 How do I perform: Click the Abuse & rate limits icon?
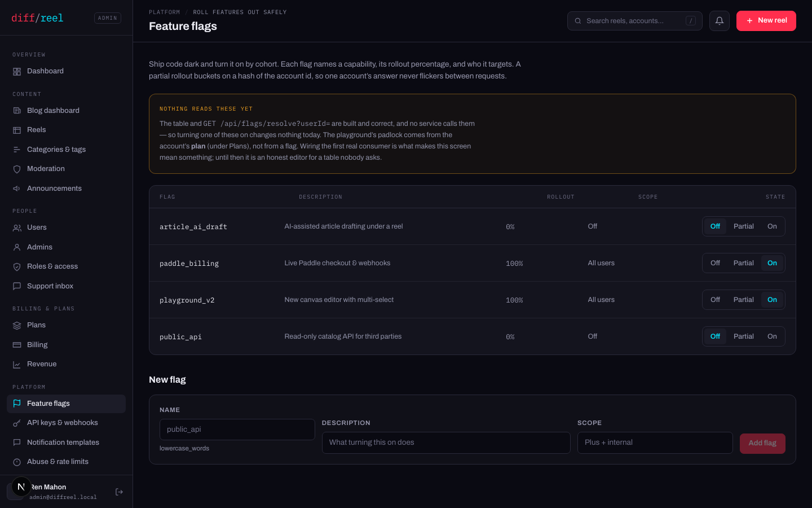(17, 462)
